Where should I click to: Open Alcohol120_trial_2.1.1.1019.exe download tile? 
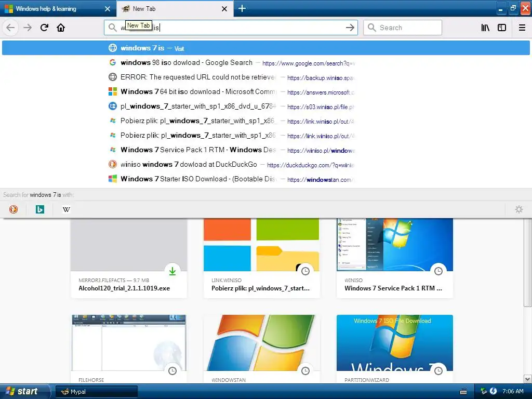(129, 258)
